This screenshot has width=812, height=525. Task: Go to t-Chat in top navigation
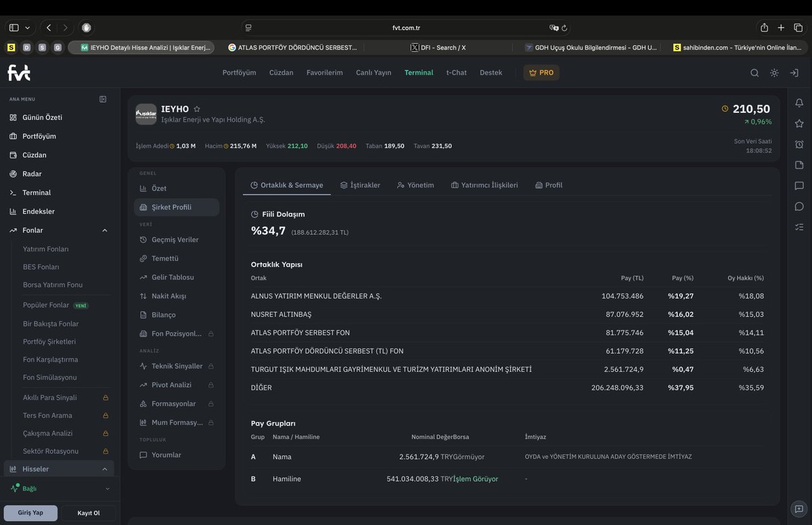[457, 72]
